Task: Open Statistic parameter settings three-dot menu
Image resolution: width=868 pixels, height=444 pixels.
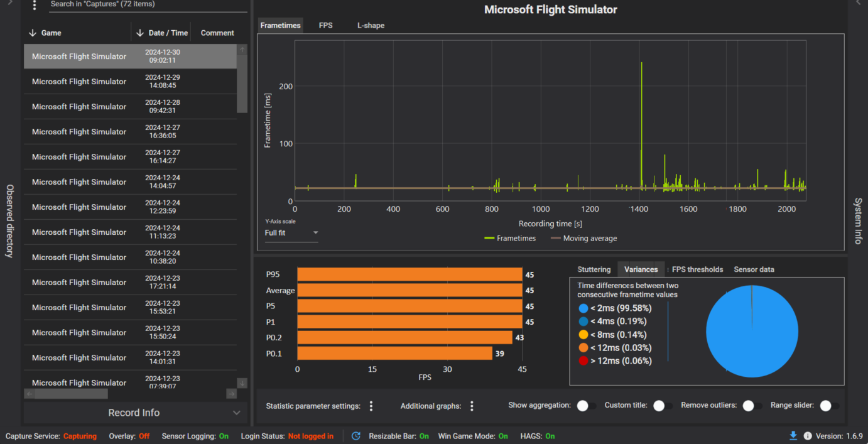Action: 371,406
